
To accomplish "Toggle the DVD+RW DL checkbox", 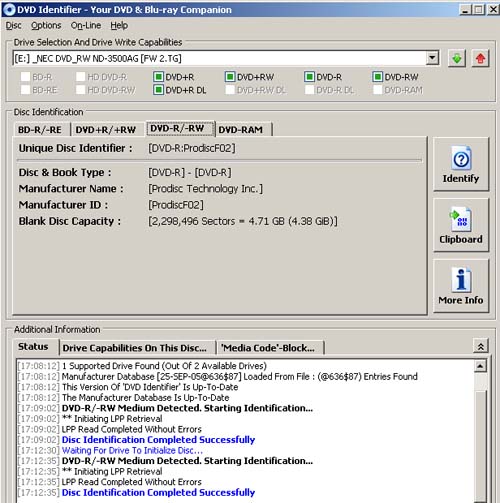I will [230, 90].
